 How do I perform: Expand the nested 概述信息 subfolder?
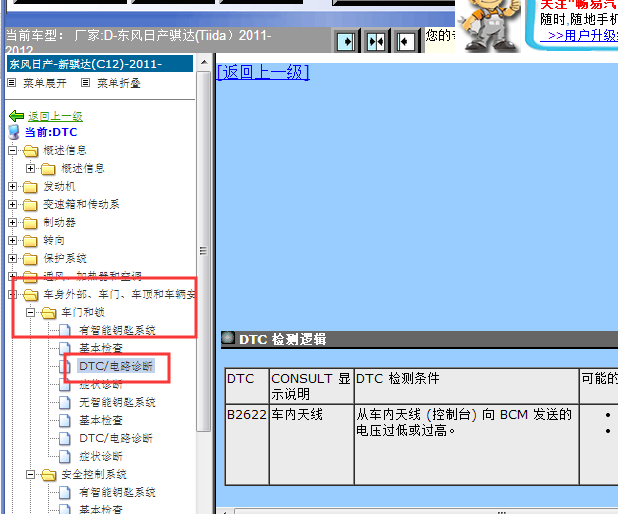(30, 168)
